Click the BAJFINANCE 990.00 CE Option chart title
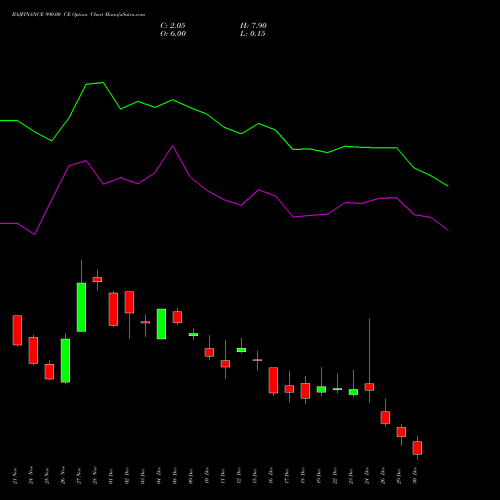The image size is (500, 500). [78, 15]
